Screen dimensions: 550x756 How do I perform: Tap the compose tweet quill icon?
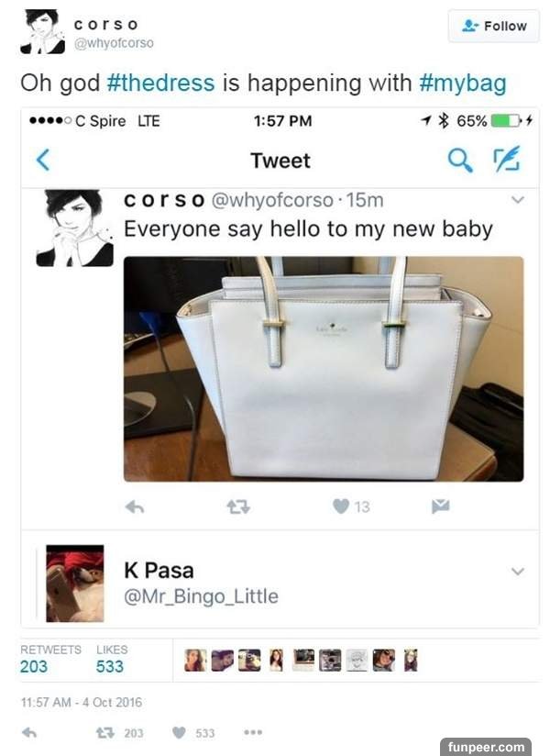507,158
